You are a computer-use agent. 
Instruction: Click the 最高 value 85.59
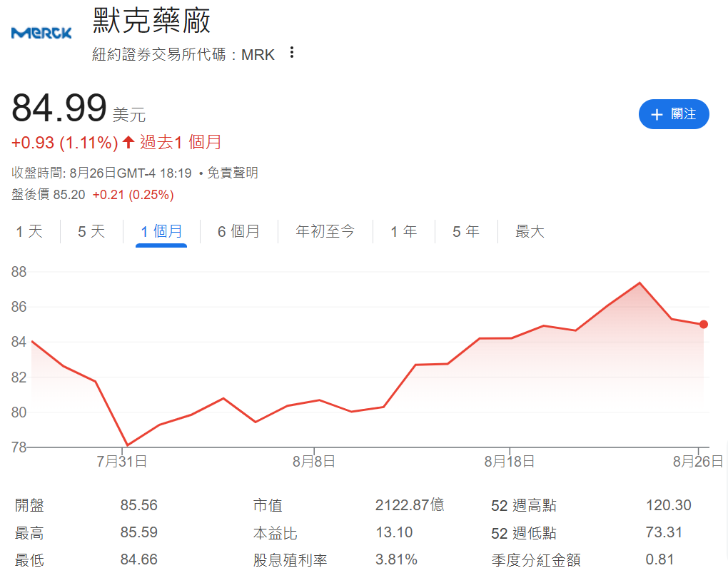(139, 532)
